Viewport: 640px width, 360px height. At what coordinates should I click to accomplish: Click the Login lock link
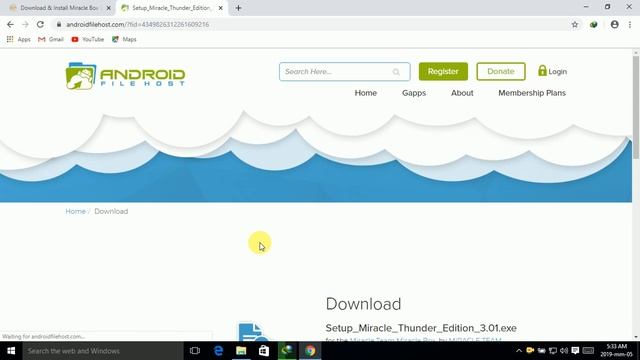pyautogui.click(x=552, y=71)
